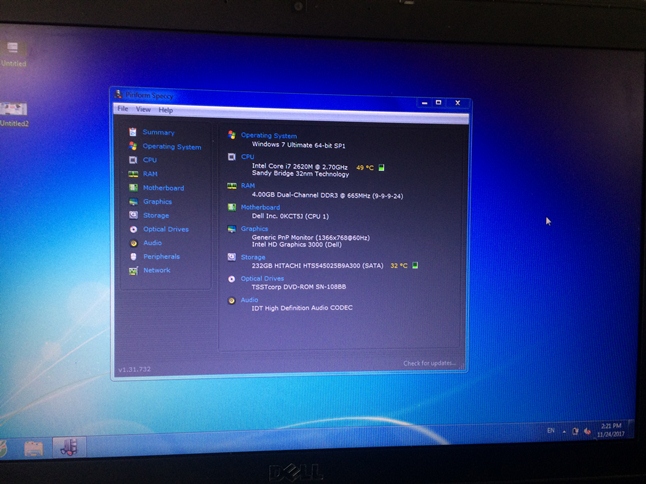Open Graphics sidebar section
The width and height of the screenshot is (646, 484).
(x=157, y=201)
